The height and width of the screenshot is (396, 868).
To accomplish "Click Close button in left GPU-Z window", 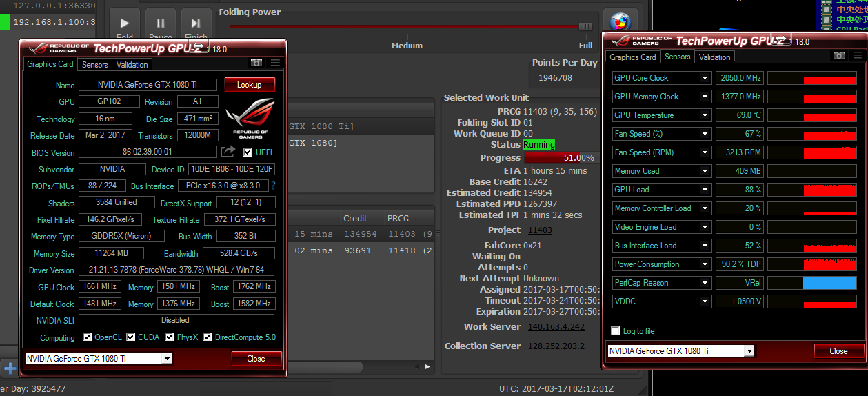I will point(256,359).
